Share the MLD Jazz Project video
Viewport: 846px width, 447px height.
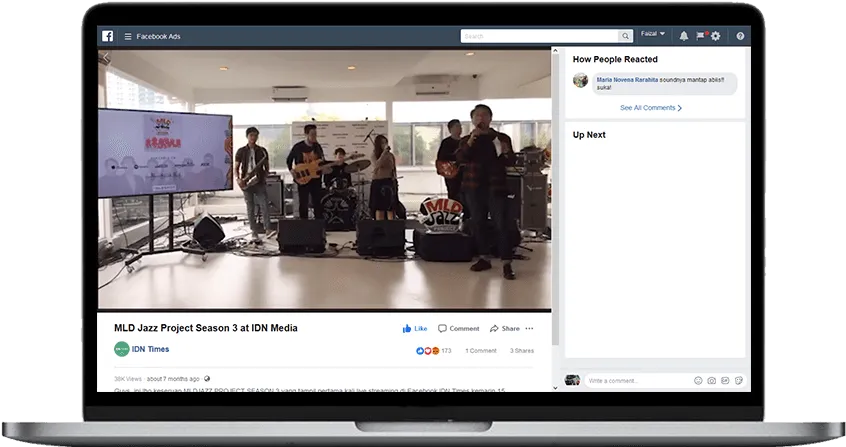coord(504,328)
